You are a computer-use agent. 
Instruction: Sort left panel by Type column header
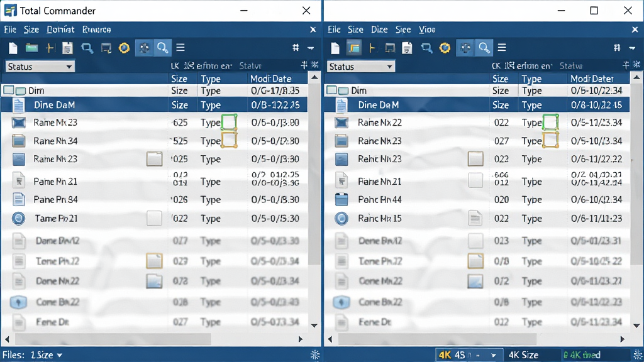pos(210,79)
